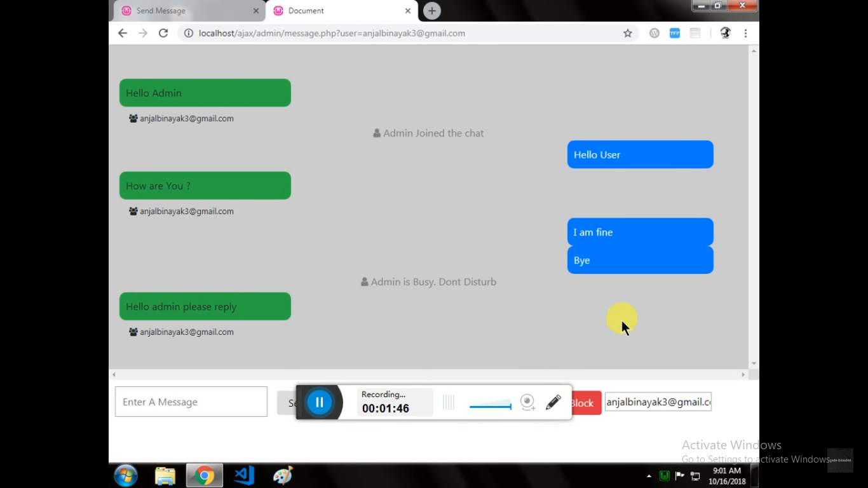Reload the current page
The width and height of the screenshot is (868, 488).
point(163,33)
